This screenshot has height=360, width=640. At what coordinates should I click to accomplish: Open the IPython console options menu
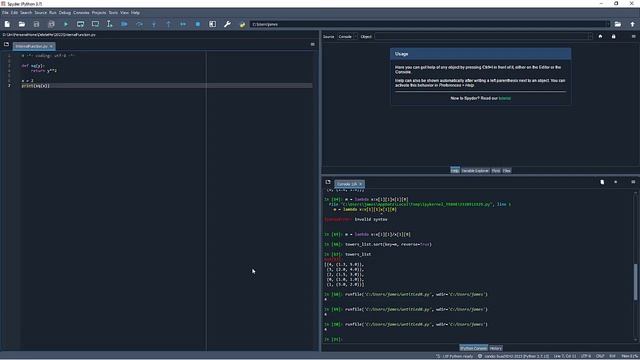click(633, 182)
